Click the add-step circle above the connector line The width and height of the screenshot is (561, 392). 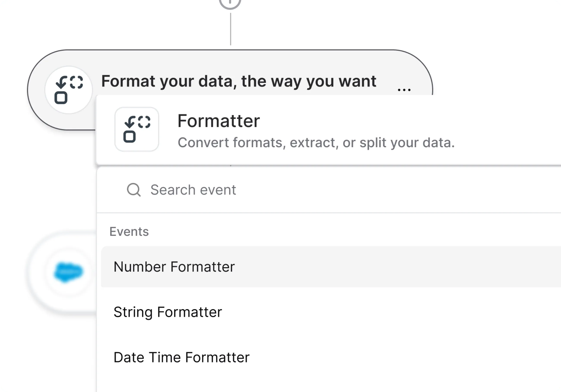230,3
